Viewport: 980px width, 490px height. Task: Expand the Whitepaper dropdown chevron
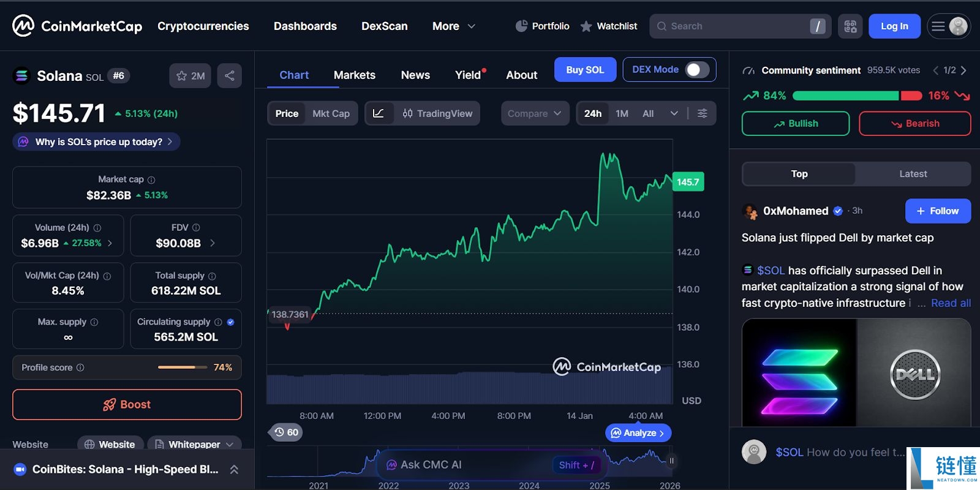(230, 445)
